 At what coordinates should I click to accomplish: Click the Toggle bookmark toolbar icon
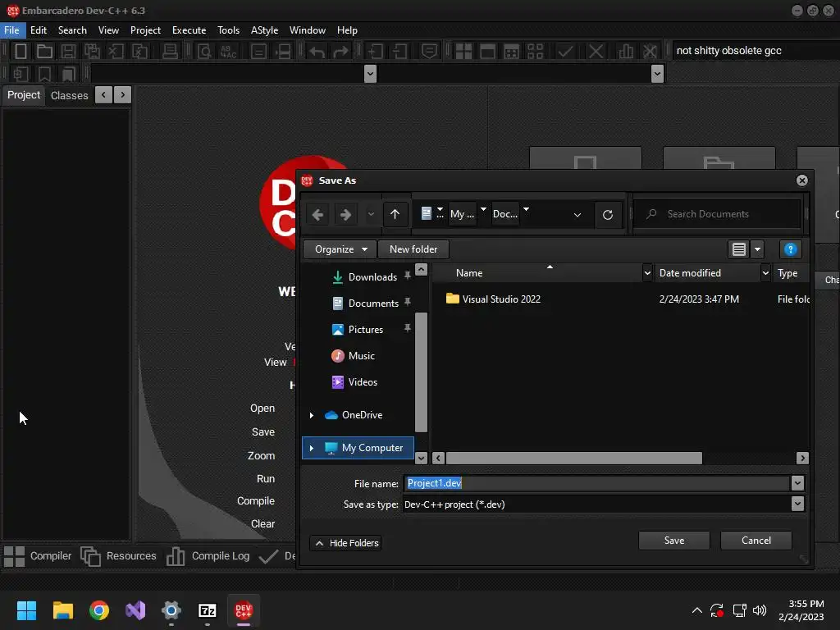44,73
